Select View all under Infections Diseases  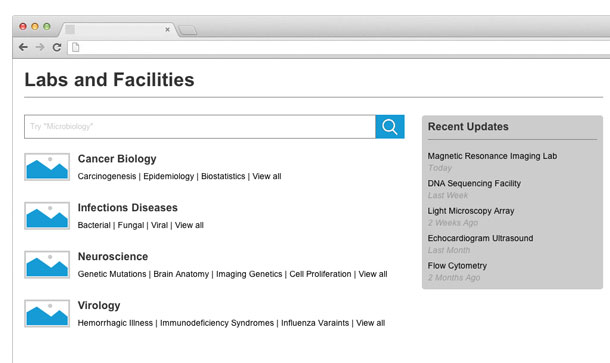[189, 225]
